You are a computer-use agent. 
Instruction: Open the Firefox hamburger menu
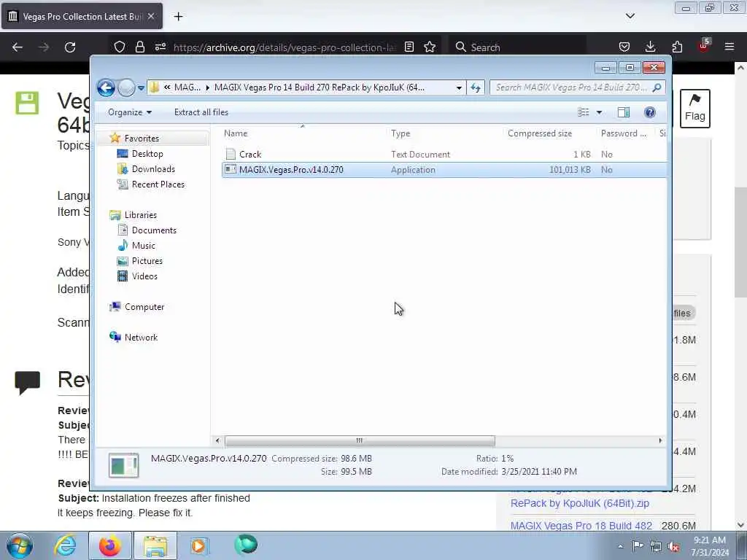729,47
